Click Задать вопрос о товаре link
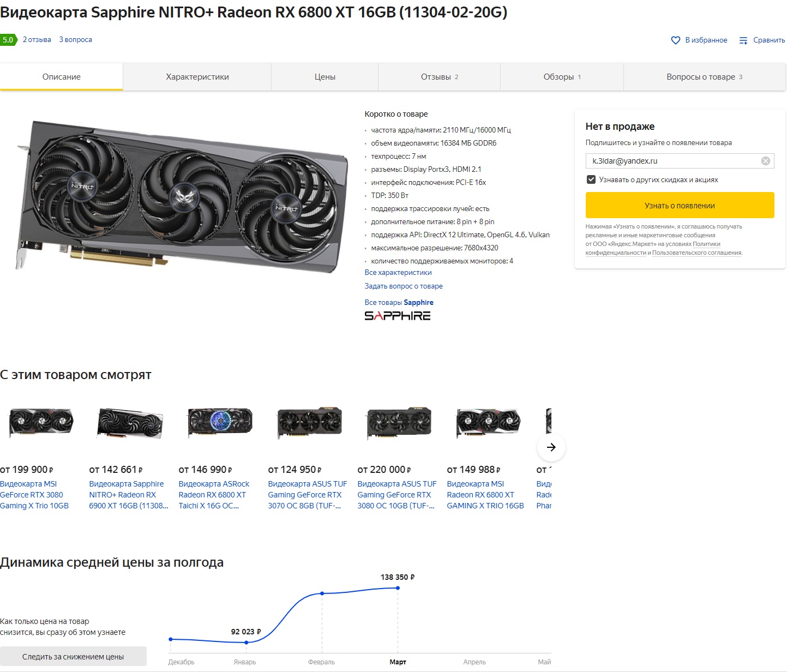787x672 pixels. tap(404, 286)
